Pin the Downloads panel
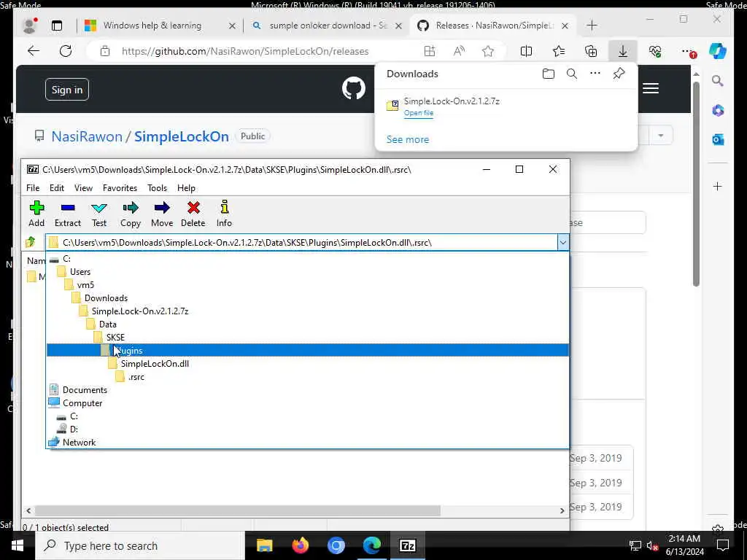The width and height of the screenshot is (747, 560). pos(619,74)
